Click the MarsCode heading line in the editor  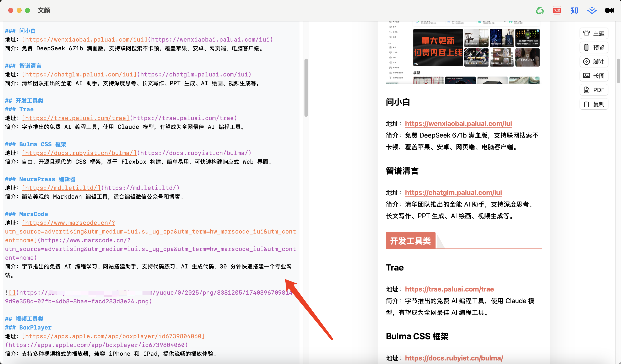(x=33, y=214)
